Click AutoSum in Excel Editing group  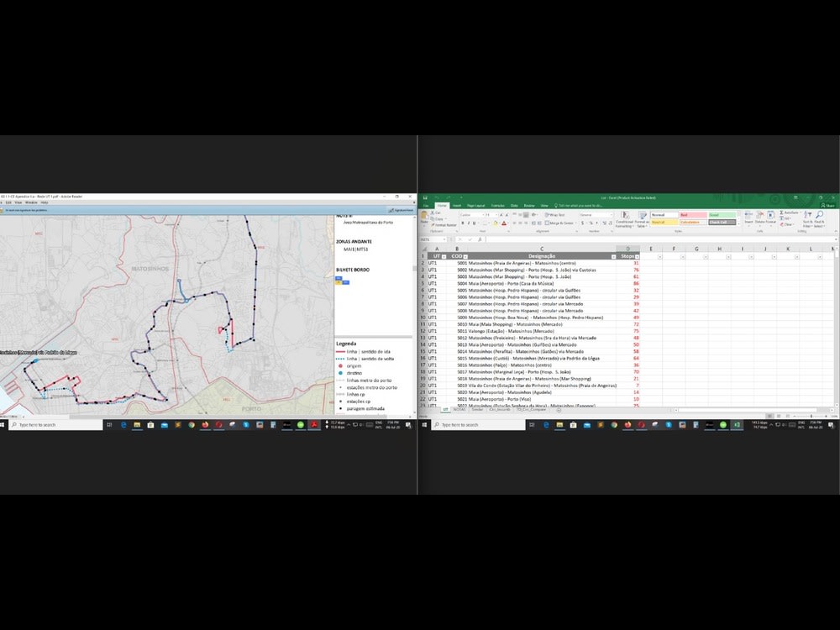pos(790,213)
